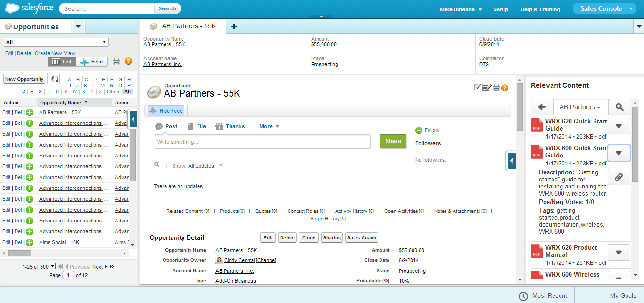Viewport: 644px width, 303px height.
Task: Click Most Recent clock icon in footer
Action: click(x=523, y=296)
